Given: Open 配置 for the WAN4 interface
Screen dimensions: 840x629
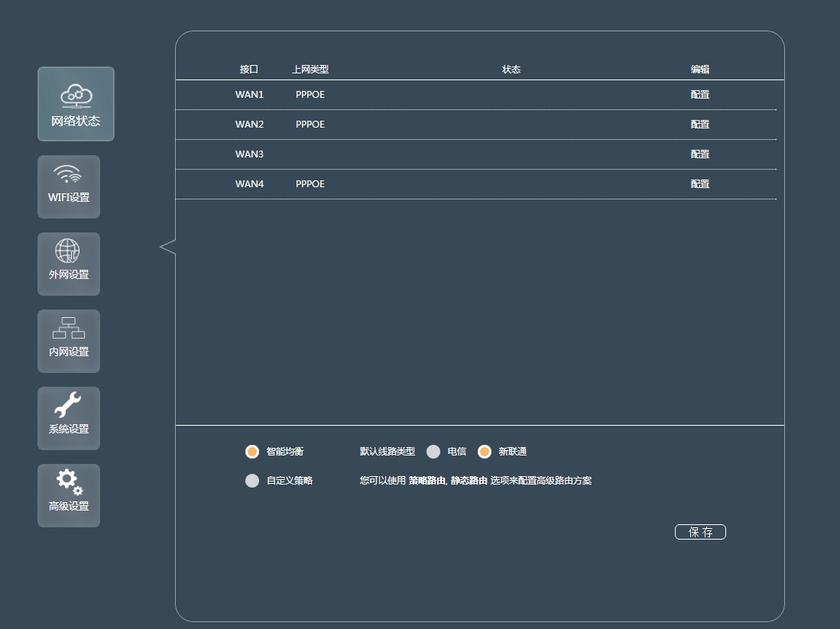Looking at the screenshot, I should tap(700, 183).
